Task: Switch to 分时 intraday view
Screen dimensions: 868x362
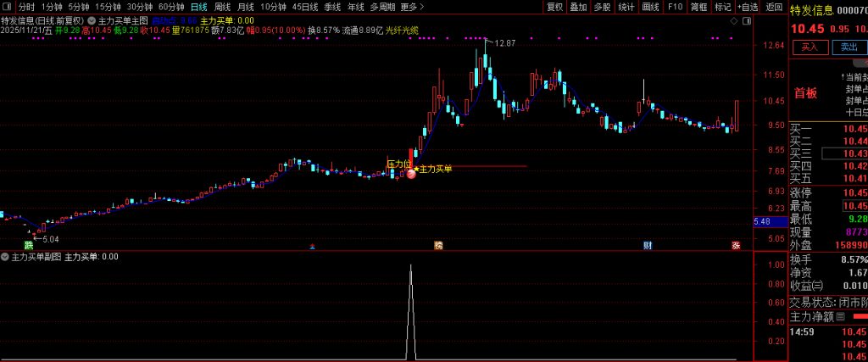Action: click(x=26, y=7)
